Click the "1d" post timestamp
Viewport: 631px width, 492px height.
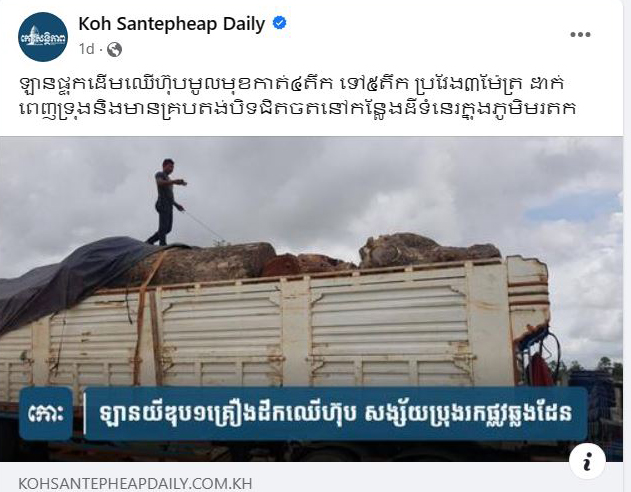(87, 49)
